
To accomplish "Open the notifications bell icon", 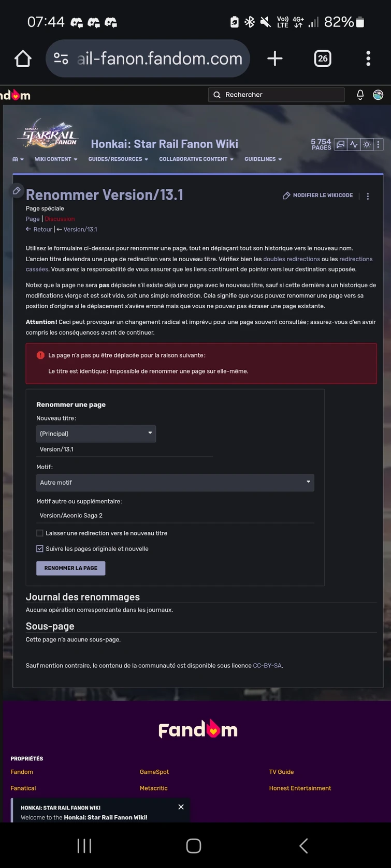I will 360,95.
